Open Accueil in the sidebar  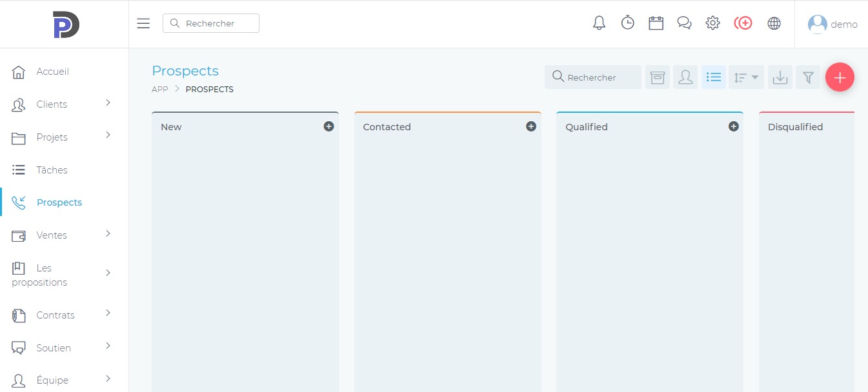coord(65,72)
